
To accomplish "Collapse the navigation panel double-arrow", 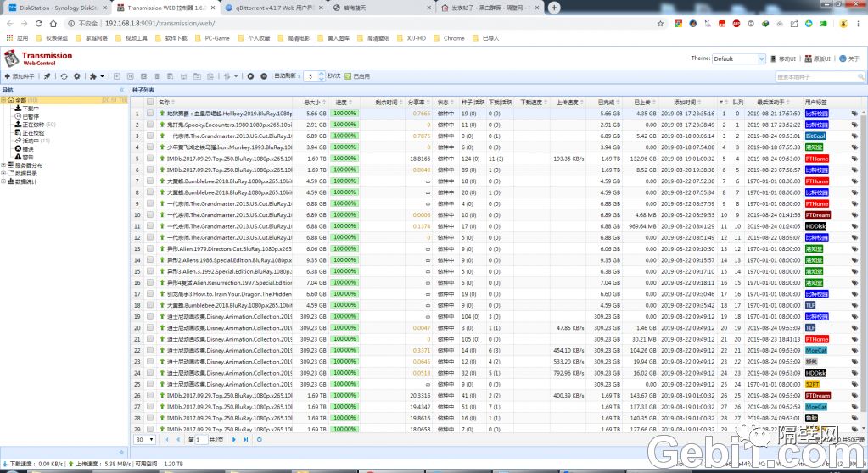I will pos(122,90).
